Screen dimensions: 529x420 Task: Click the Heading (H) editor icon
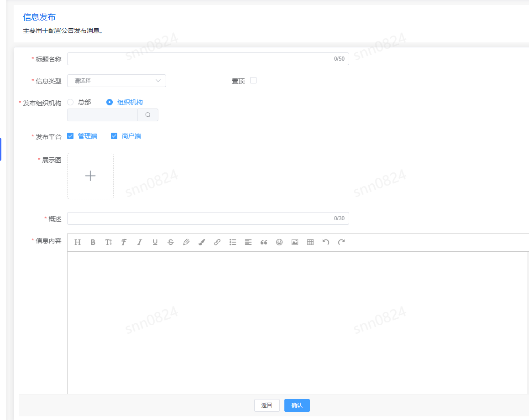point(78,242)
